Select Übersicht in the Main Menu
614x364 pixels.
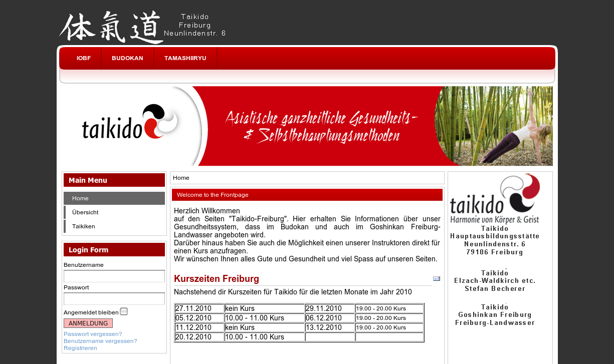pos(114,212)
